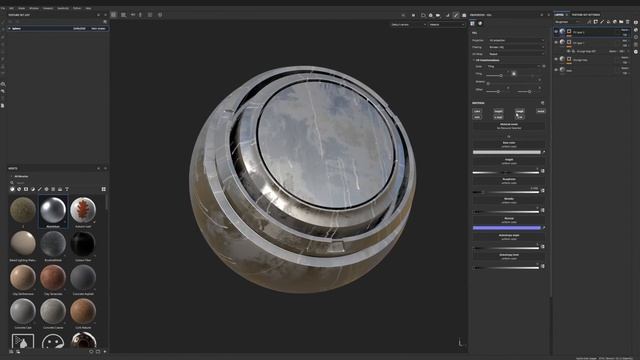This screenshot has height=360, width=640.
Task: Show alphas category in Assets panel
Action: click(47, 189)
